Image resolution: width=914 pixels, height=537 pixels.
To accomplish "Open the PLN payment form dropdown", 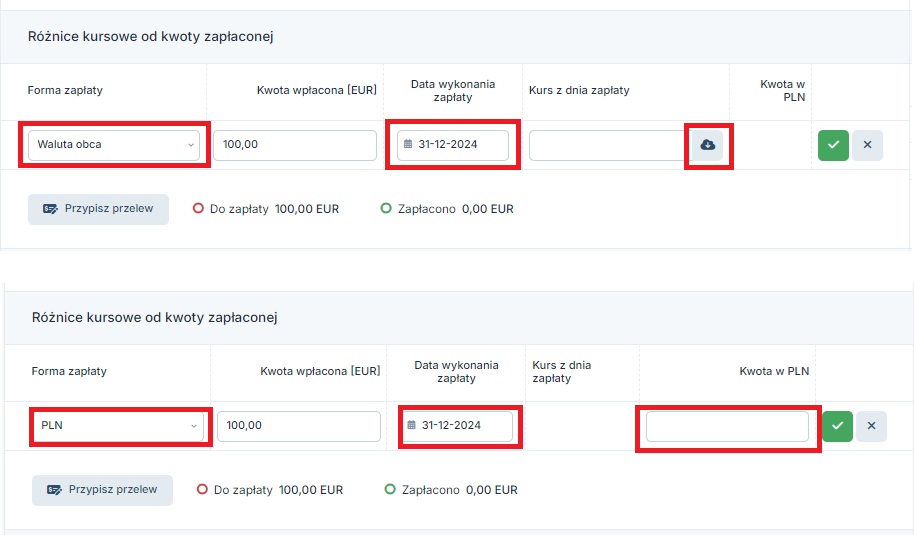I will (118, 426).
